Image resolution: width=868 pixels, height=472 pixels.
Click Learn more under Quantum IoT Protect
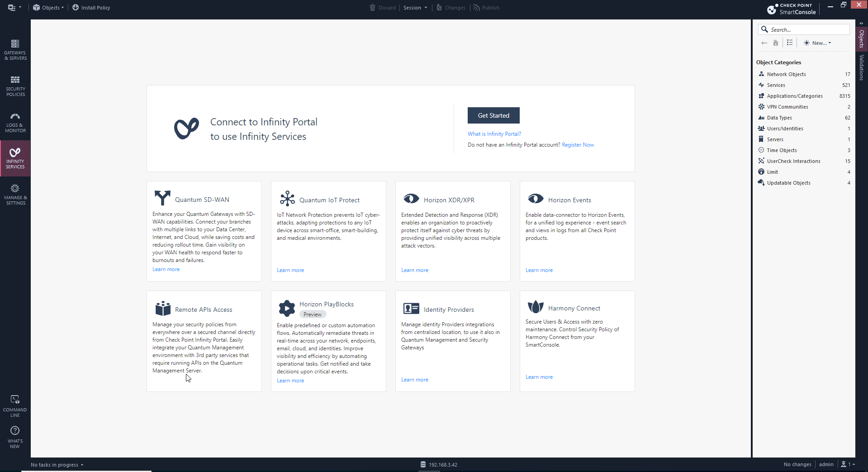pos(290,270)
